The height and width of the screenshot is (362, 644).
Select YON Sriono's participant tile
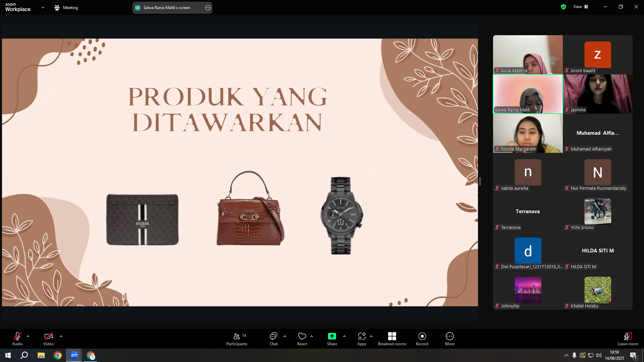598,212
